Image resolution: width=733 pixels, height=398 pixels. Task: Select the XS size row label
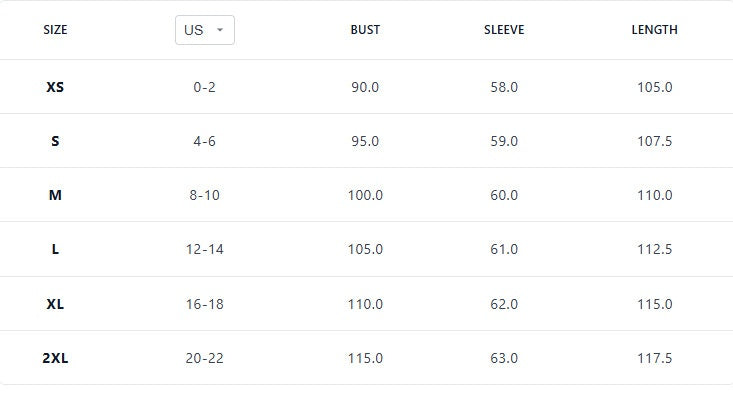pyautogui.click(x=55, y=87)
